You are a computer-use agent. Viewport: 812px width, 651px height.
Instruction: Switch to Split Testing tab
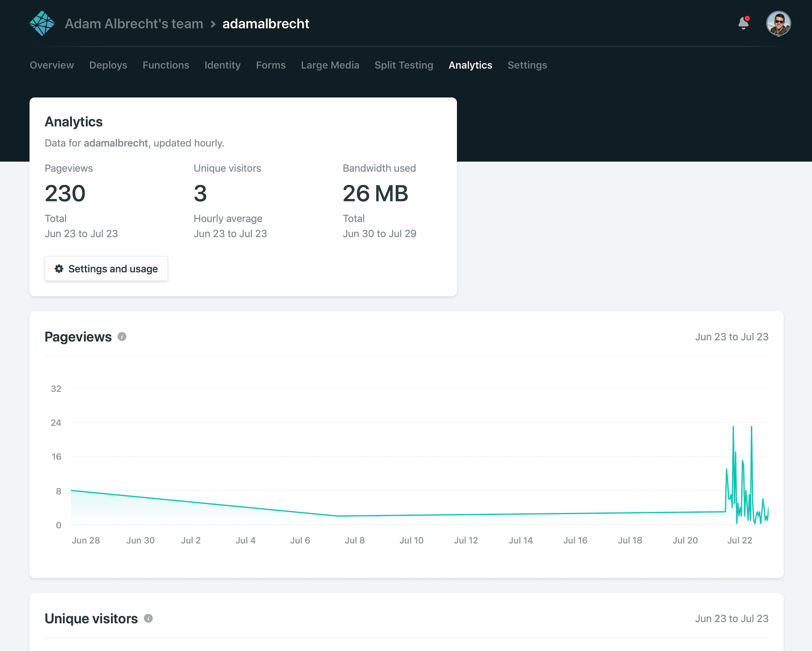pyautogui.click(x=404, y=65)
